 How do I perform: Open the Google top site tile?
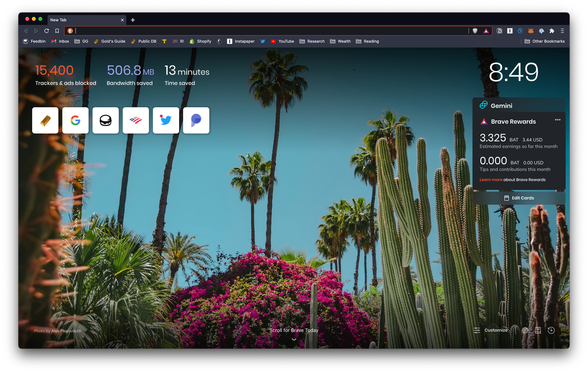click(x=75, y=120)
